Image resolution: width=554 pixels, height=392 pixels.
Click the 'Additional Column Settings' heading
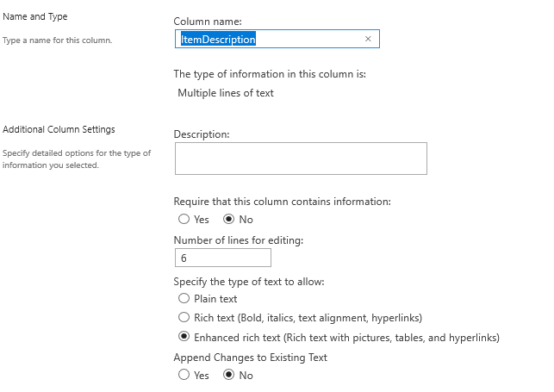59,129
